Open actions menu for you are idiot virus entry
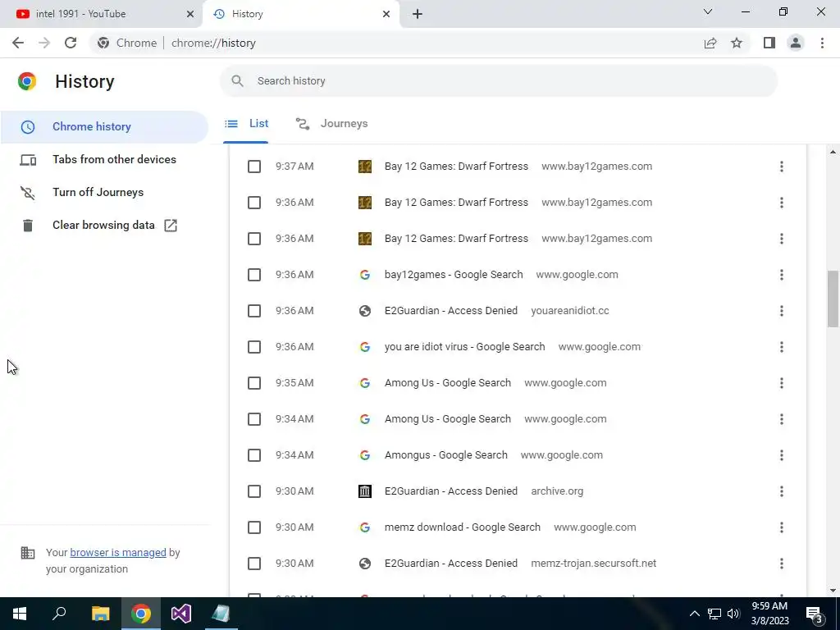 click(x=782, y=347)
